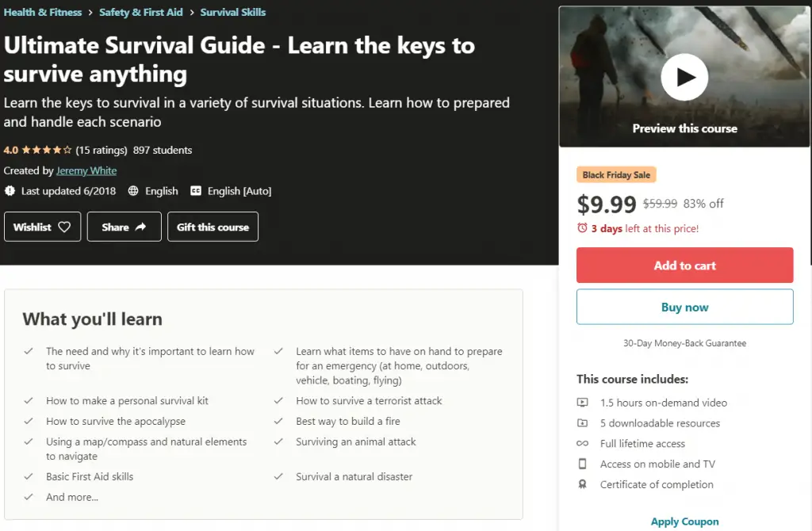Click the heart icon on Wishlist
Image resolution: width=812 pixels, height=531 pixels.
coord(64,227)
